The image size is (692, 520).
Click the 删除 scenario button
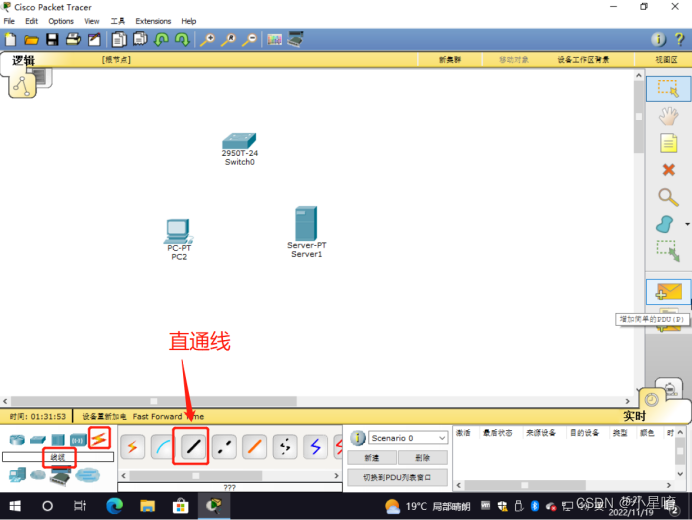point(422,458)
